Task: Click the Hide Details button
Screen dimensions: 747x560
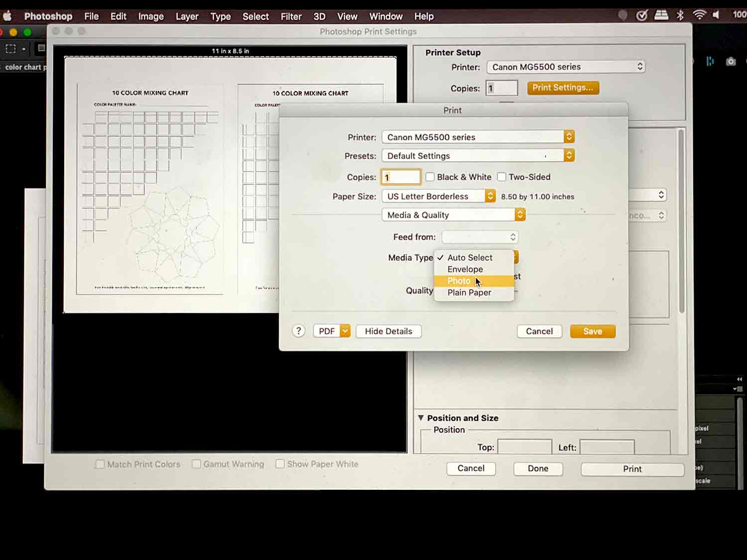Action: point(388,332)
